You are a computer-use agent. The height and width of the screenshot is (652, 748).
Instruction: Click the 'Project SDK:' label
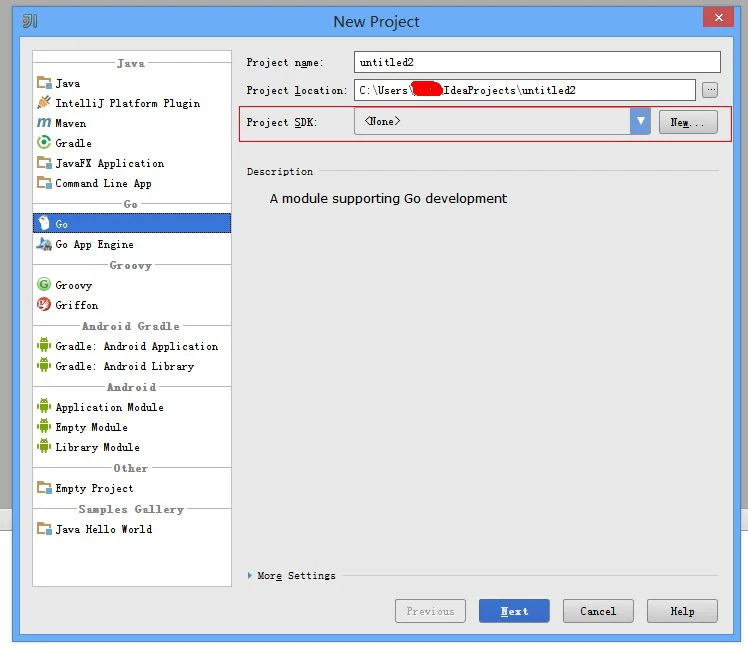click(281, 122)
